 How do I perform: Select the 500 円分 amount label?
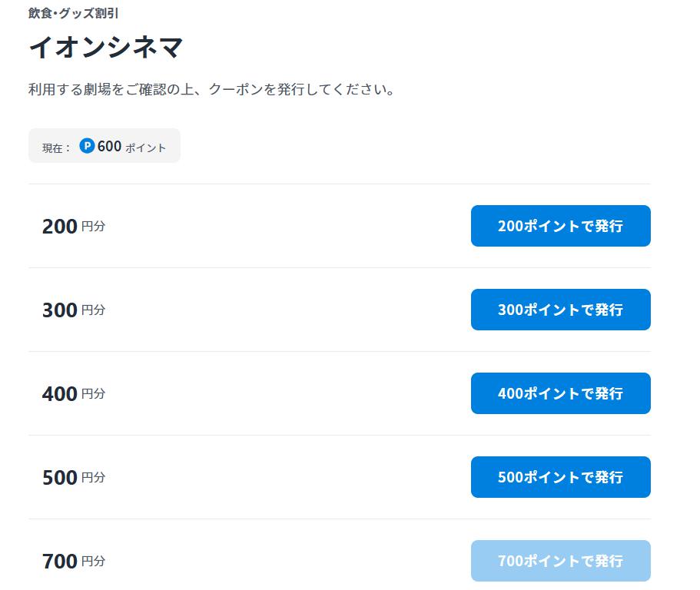click(74, 478)
